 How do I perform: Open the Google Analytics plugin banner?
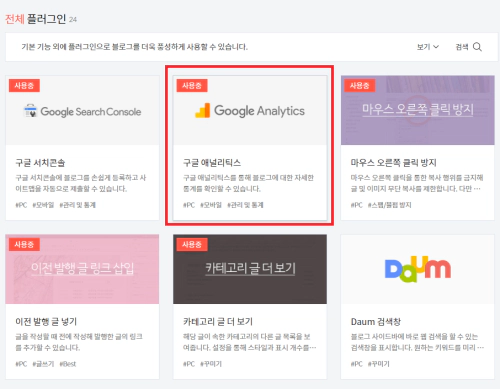pos(250,110)
